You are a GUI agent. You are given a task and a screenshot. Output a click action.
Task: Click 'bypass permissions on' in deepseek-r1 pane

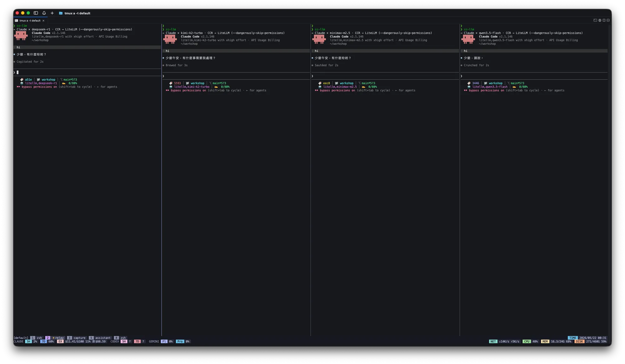tap(39, 87)
